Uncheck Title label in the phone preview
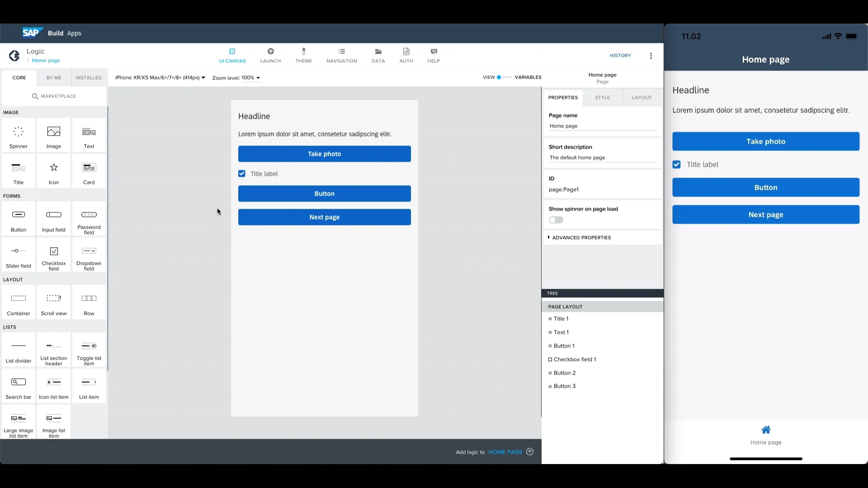 pos(676,164)
